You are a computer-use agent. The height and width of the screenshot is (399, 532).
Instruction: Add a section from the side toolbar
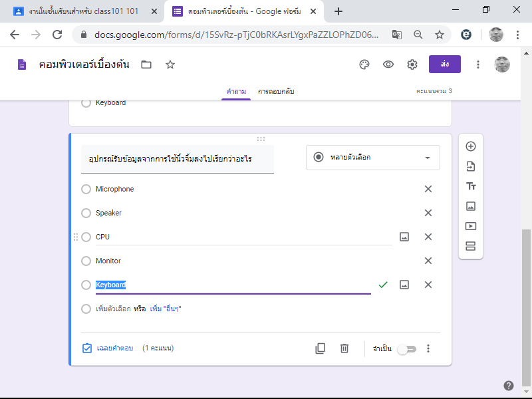(471, 246)
